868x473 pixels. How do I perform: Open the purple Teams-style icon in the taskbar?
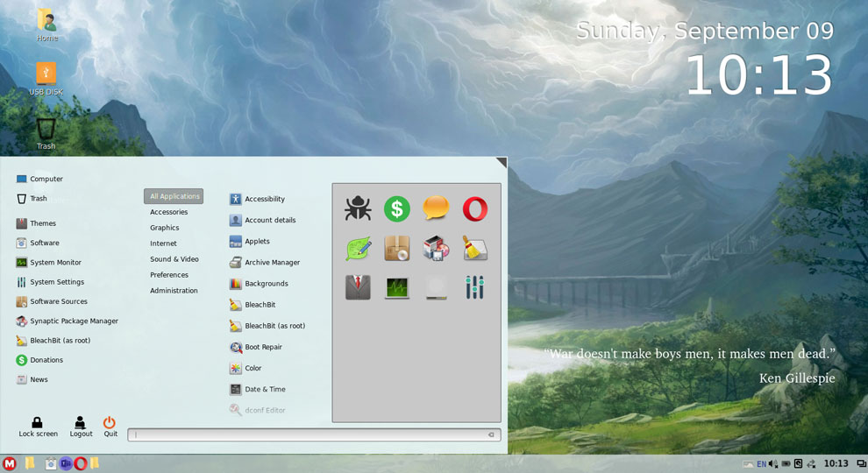(66, 463)
